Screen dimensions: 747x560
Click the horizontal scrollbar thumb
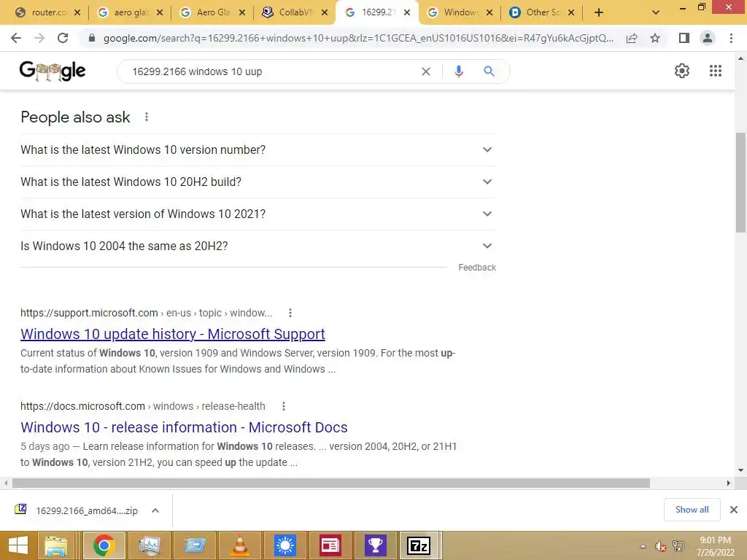click(331, 483)
